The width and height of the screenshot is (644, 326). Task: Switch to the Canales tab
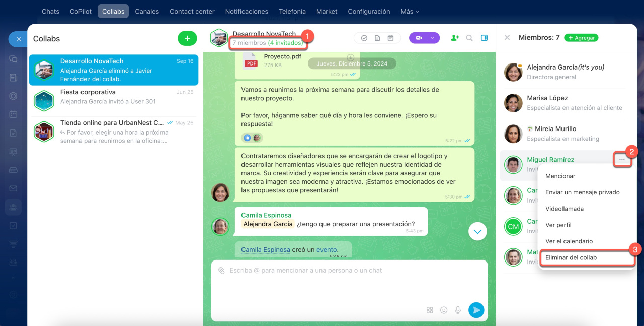pyautogui.click(x=147, y=11)
